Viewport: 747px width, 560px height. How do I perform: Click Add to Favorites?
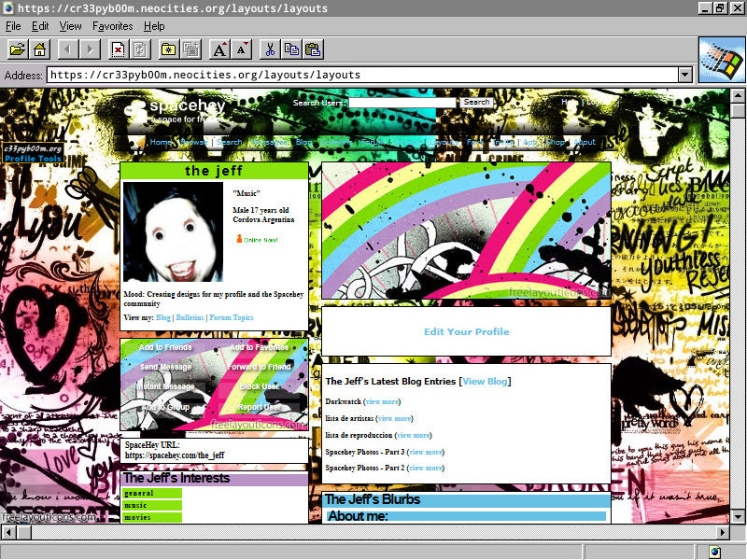pyautogui.click(x=260, y=347)
